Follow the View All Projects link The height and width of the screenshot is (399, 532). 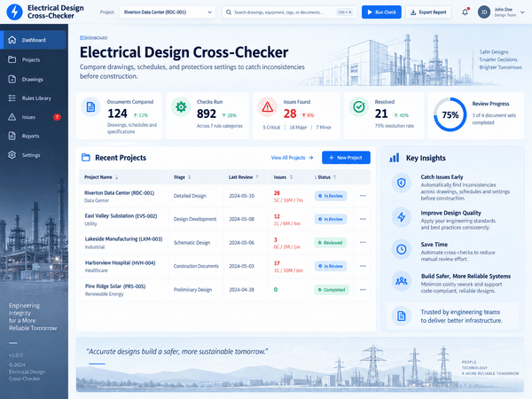(x=292, y=158)
